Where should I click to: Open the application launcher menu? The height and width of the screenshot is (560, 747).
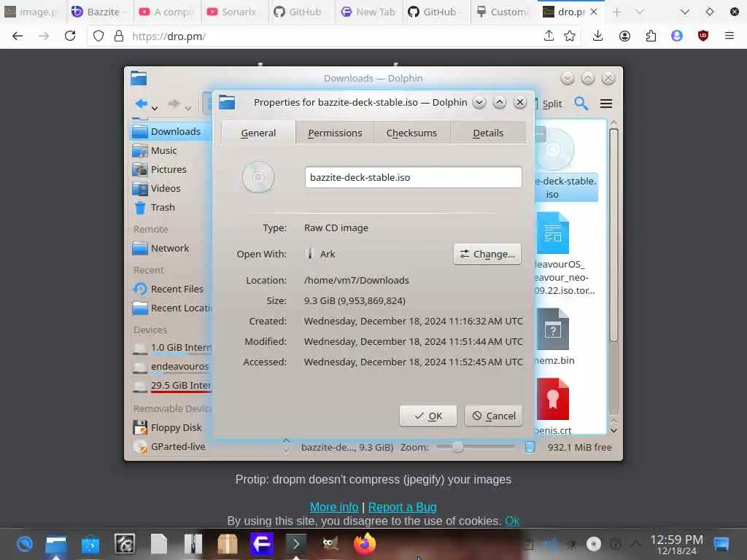click(x=24, y=544)
